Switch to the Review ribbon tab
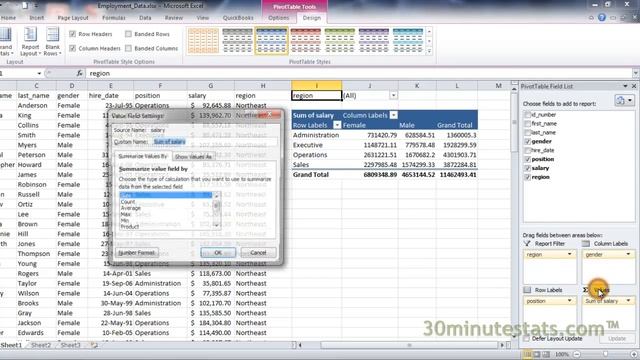 coord(173,18)
